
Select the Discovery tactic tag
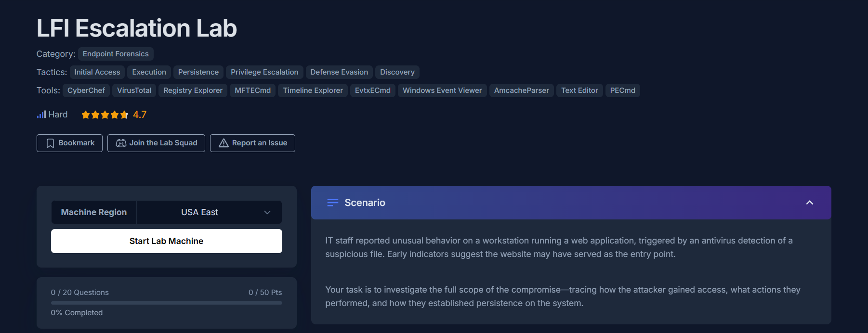coord(397,72)
